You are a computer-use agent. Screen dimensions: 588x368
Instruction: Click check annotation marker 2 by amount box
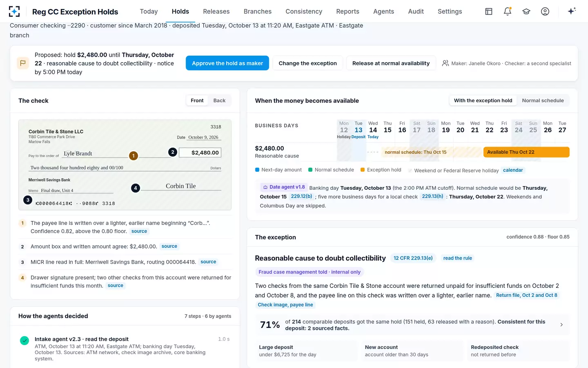pyautogui.click(x=173, y=152)
